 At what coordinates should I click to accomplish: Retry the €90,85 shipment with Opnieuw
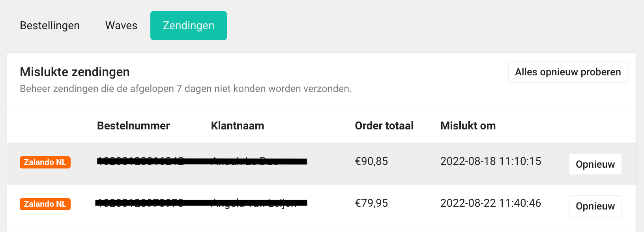[595, 164]
